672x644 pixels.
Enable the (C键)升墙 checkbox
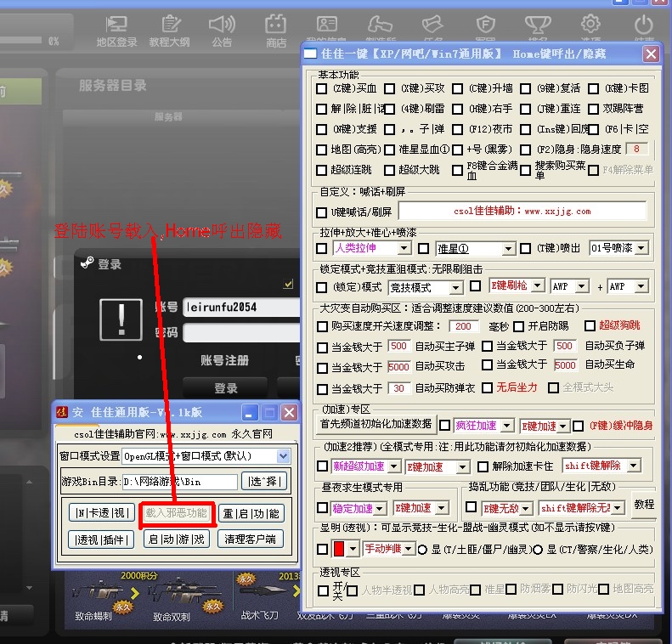457,88
